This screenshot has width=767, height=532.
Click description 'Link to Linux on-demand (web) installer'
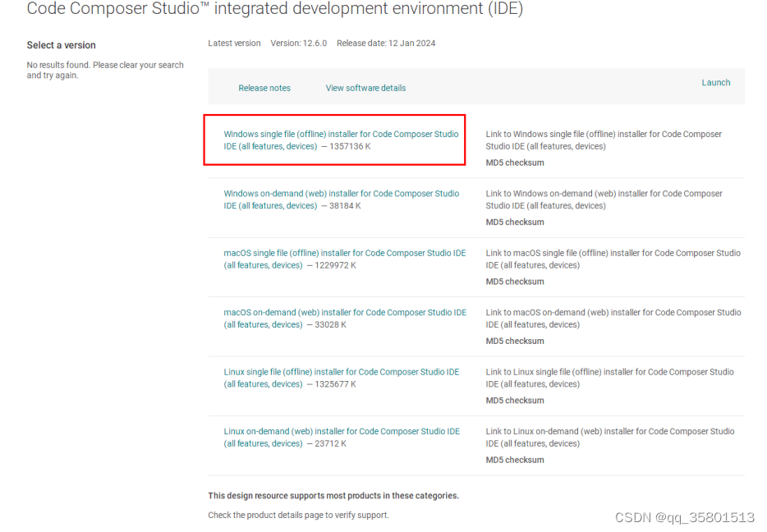click(610, 438)
